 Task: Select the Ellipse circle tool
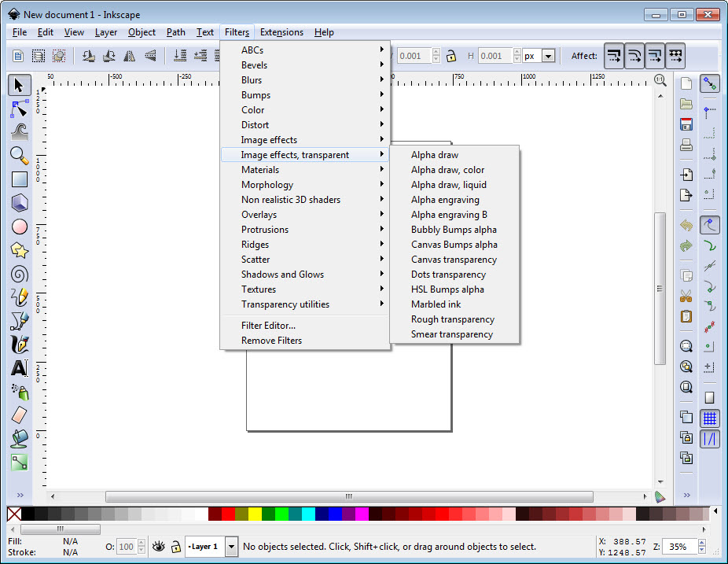click(19, 227)
